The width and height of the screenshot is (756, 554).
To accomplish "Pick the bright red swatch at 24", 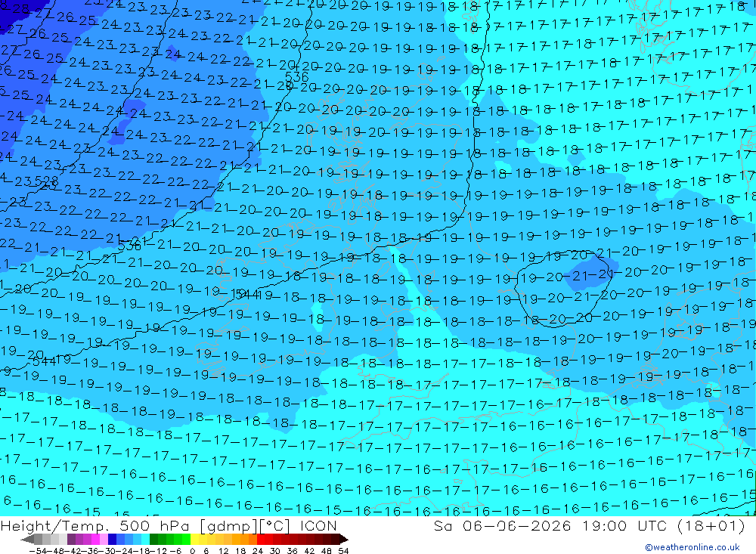I will 261,539.
